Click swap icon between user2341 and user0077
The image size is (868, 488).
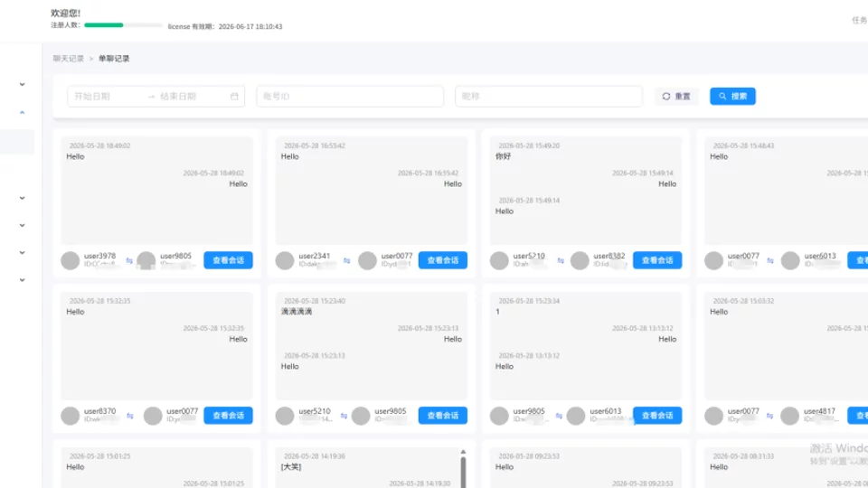[346, 260]
